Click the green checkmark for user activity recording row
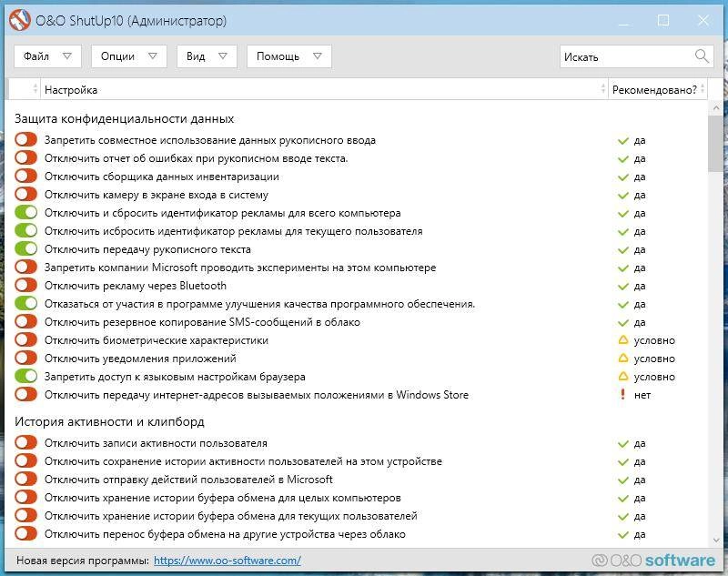This screenshot has width=728, height=576. click(x=623, y=444)
